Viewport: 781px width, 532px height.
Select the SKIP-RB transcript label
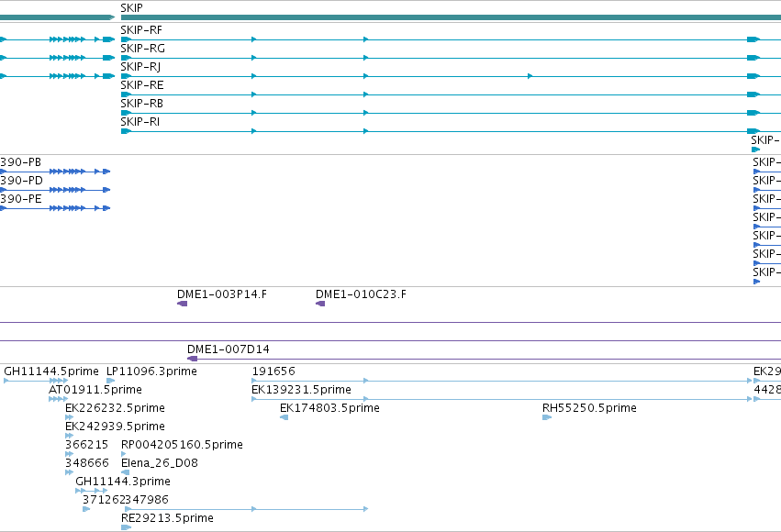tap(142, 104)
